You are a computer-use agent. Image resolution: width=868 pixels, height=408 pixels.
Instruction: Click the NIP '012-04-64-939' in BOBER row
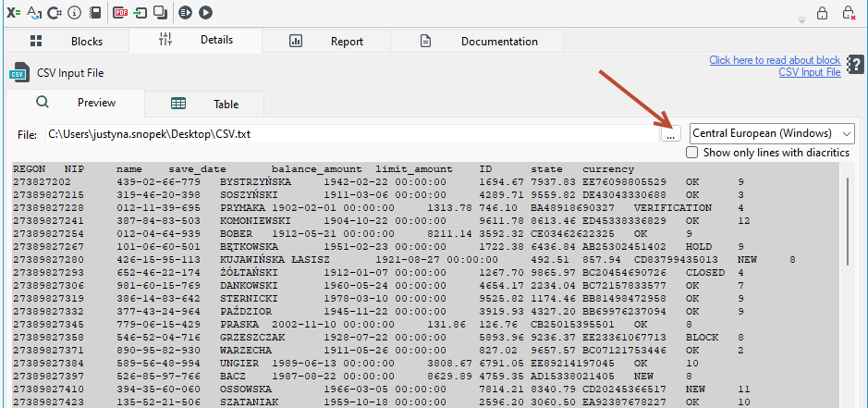point(159,234)
